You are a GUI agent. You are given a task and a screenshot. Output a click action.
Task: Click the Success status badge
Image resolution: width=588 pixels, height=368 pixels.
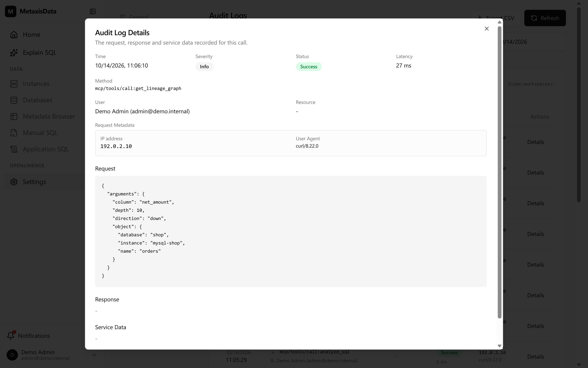click(x=308, y=67)
